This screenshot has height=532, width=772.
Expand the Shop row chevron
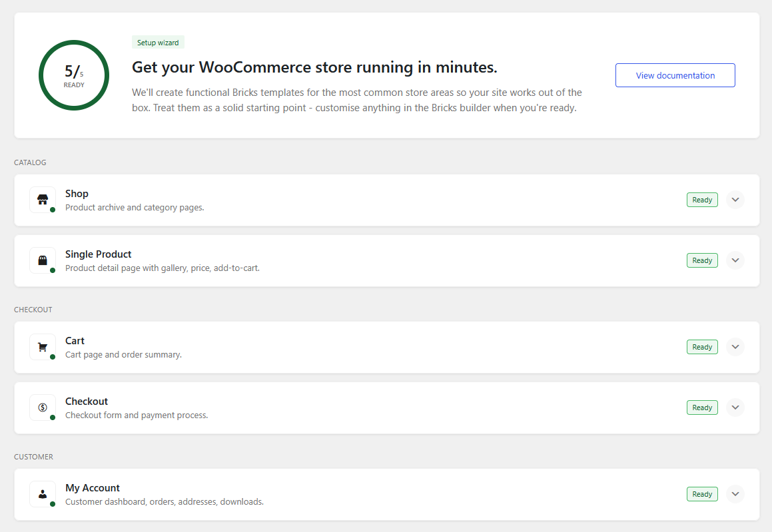coord(735,200)
